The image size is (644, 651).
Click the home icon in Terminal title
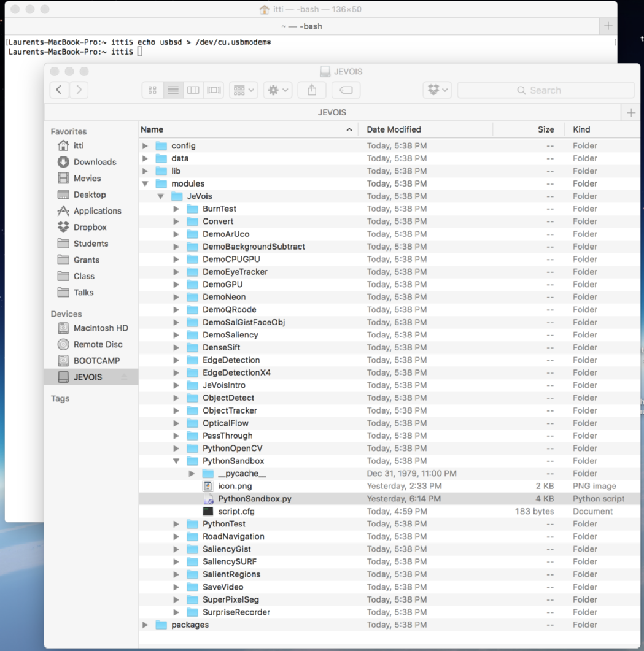264,9
